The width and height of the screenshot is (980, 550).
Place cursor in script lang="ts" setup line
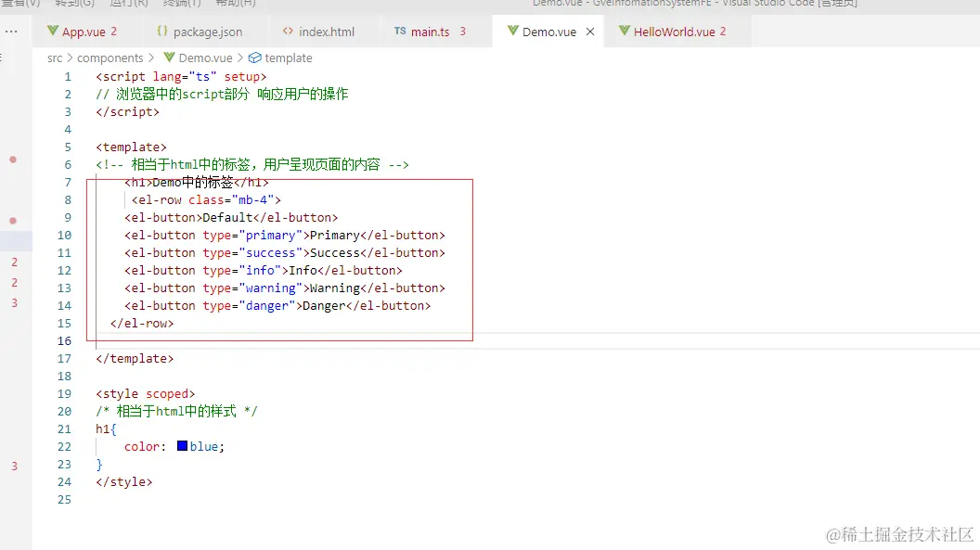(181, 77)
